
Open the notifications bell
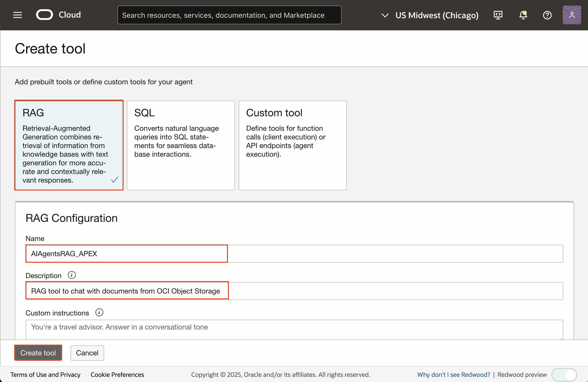pos(523,15)
